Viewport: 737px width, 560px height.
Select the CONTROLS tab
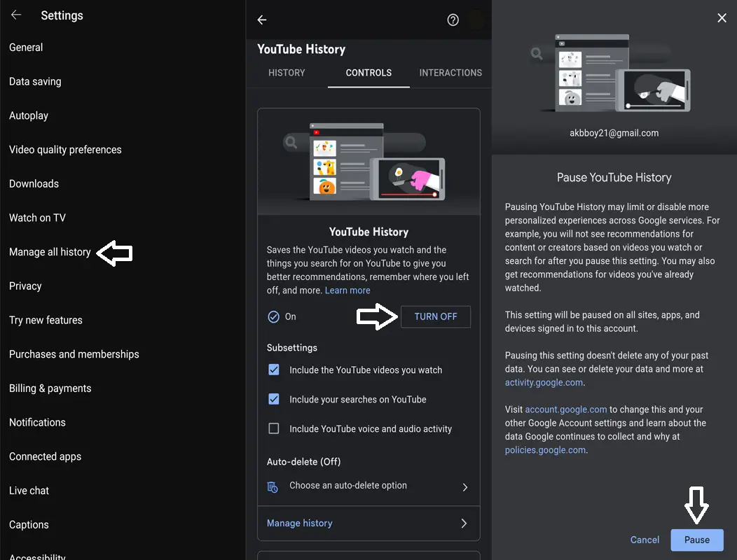point(368,73)
